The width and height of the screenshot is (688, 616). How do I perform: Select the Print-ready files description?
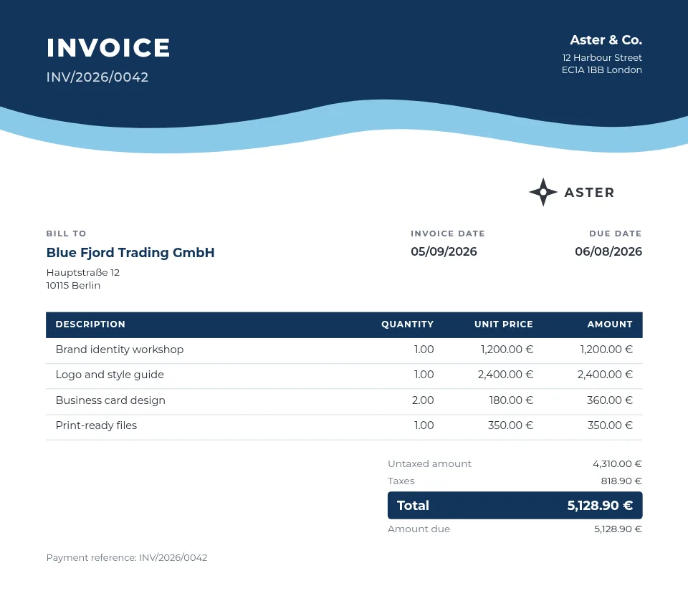(97, 425)
